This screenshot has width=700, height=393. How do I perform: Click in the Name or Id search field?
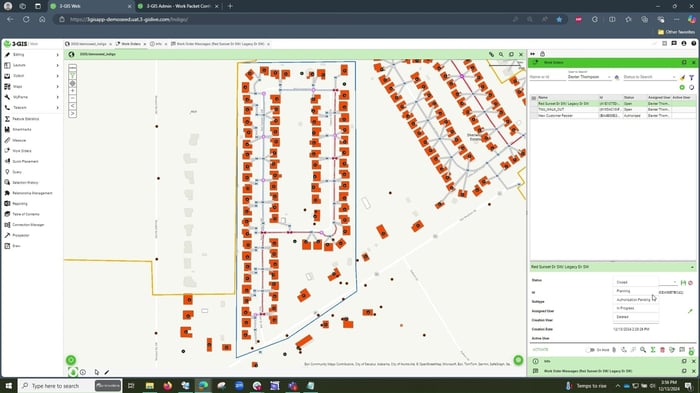547,77
